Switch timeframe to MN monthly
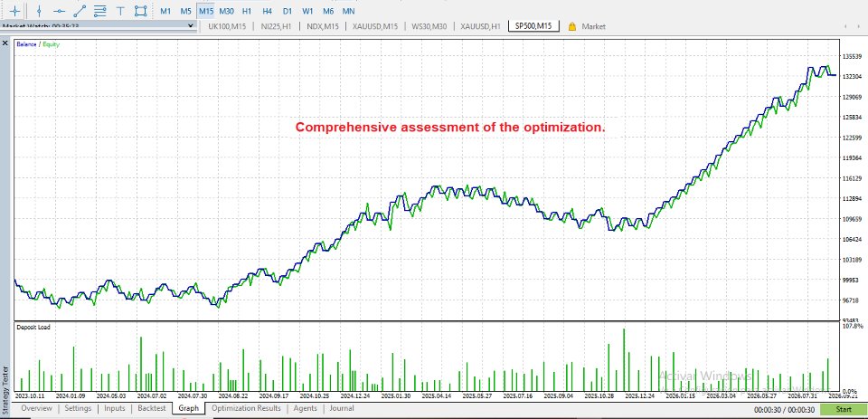Viewport: 868px width, 419px height. point(349,11)
